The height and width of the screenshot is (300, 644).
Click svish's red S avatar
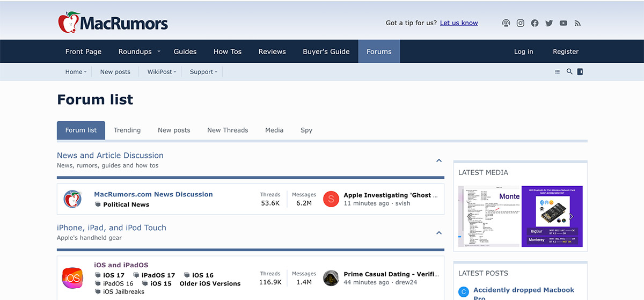[x=331, y=199]
